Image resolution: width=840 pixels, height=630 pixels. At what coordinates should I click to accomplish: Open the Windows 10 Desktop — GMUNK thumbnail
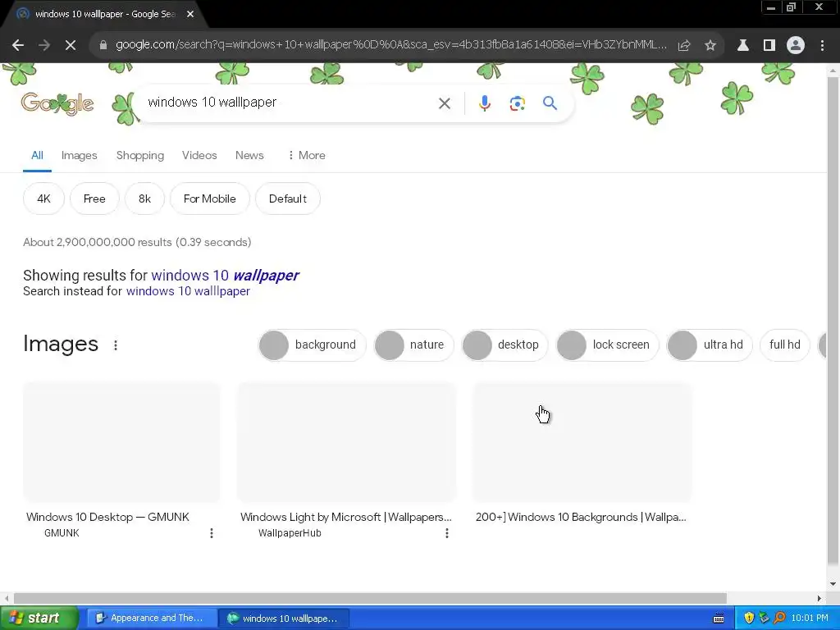click(x=121, y=442)
